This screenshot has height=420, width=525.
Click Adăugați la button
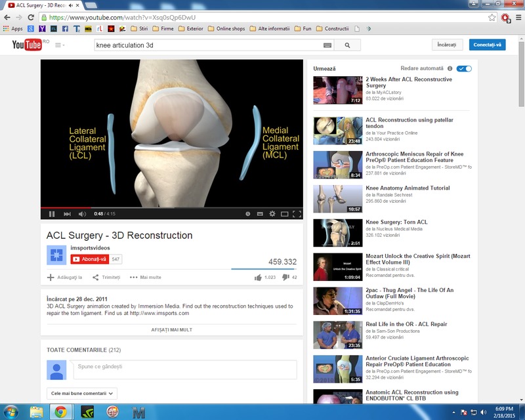[x=64, y=278]
